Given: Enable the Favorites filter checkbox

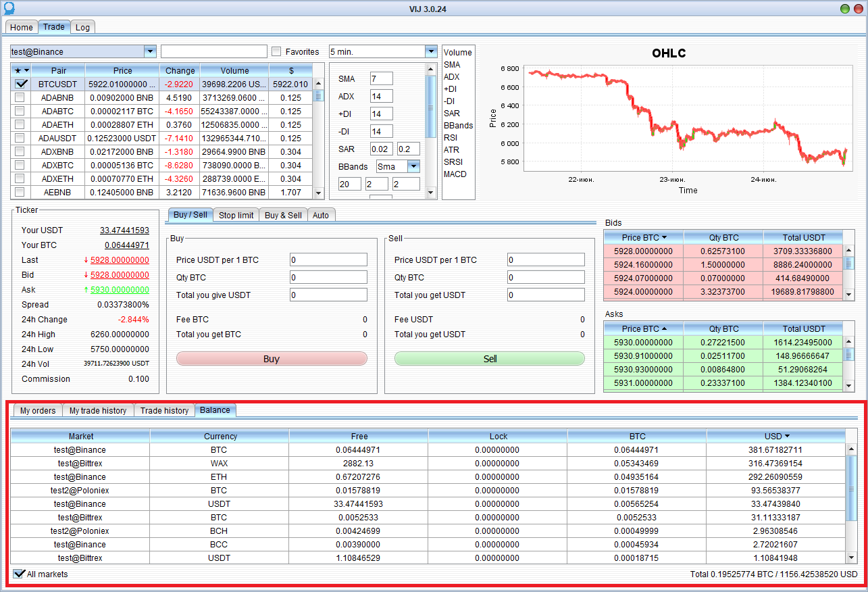Looking at the screenshot, I should click(x=276, y=52).
